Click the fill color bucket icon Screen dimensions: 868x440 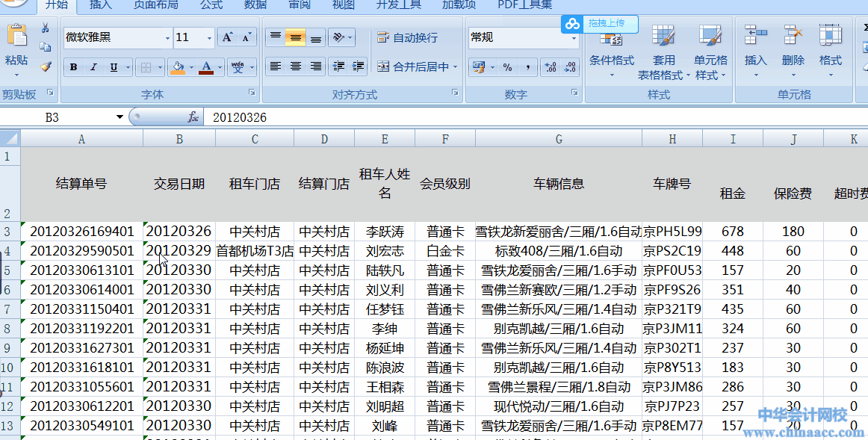[177, 67]
